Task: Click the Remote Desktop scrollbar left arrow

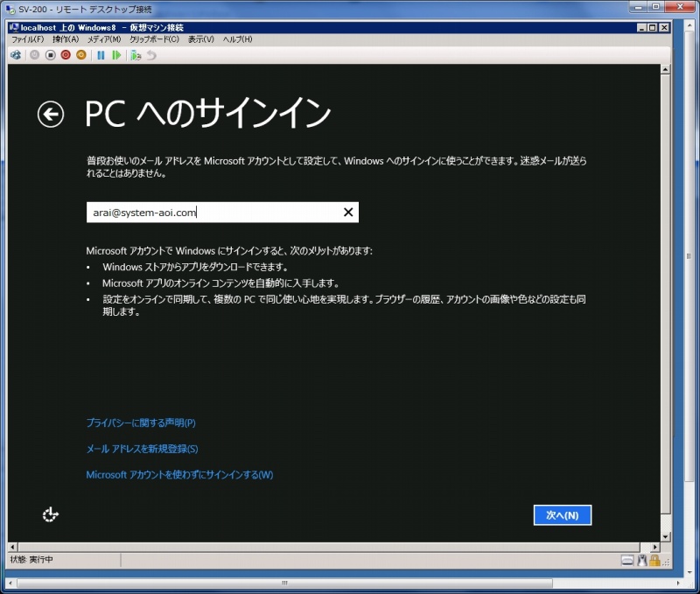Action: [10, 583]
